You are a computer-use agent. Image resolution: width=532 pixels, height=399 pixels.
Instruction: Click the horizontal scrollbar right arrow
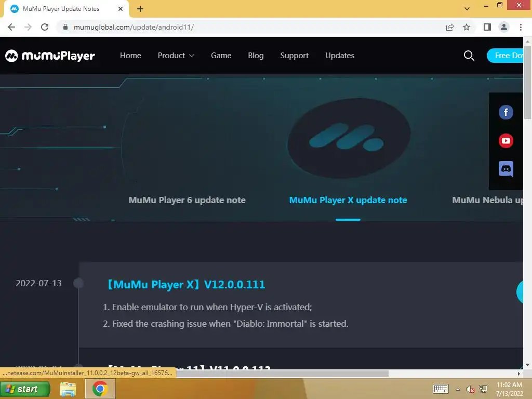pos(519,374)
